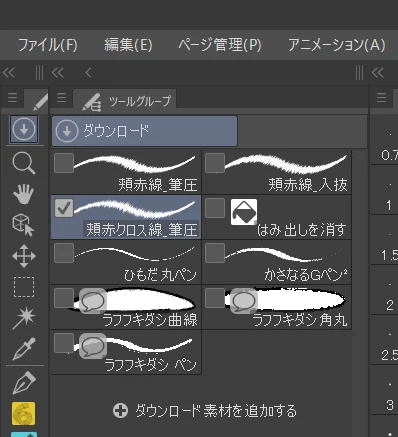The image size is (398, 437).
Task: Click the フフキダシ曲線 balloon icon
Action: 93,301
